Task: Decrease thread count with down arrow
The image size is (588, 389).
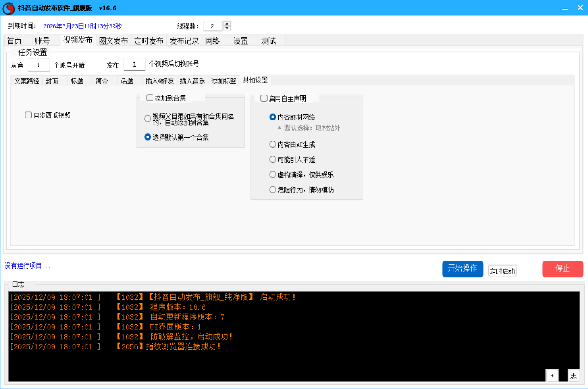Action: [227, 28]
